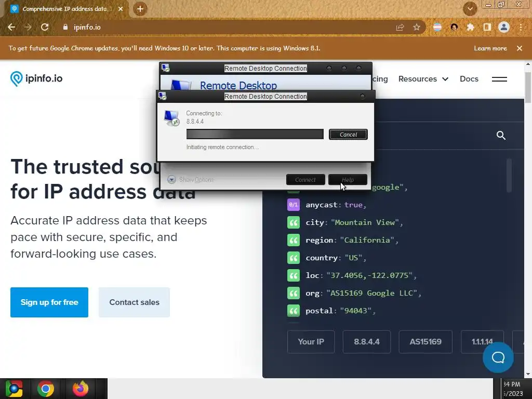Open a new browser tab

[140, 9]
